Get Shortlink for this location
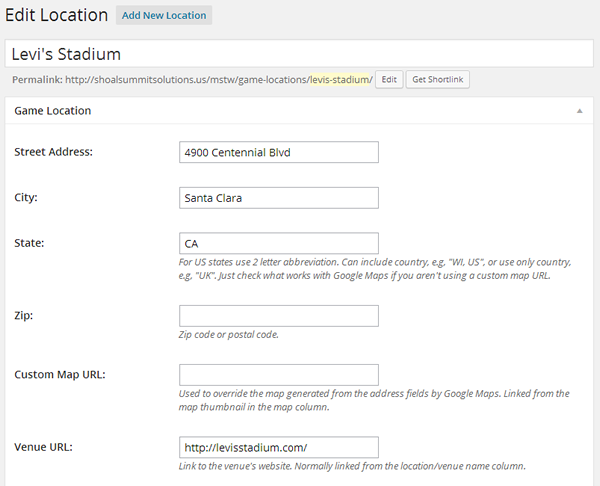 437,80
